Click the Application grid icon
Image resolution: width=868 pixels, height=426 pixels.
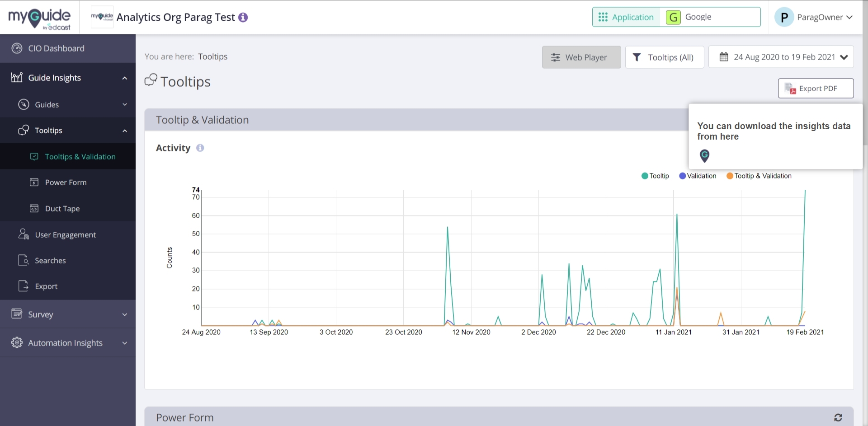pos(603,17)
